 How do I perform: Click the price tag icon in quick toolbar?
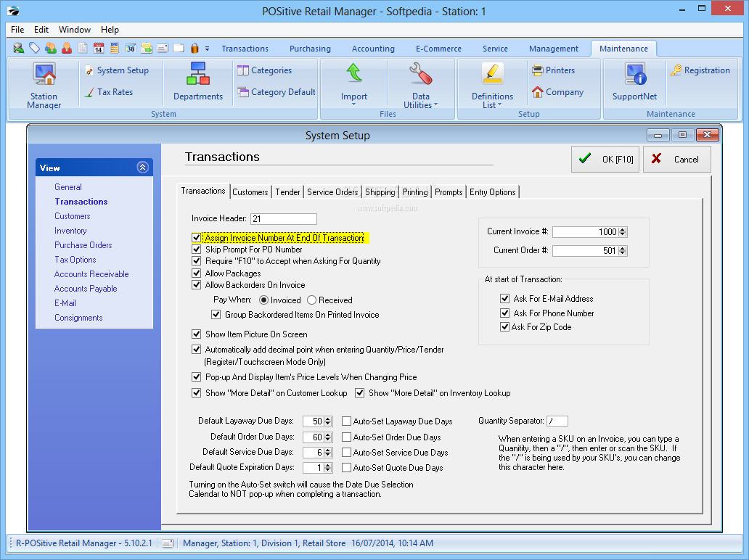coord(34,48)
